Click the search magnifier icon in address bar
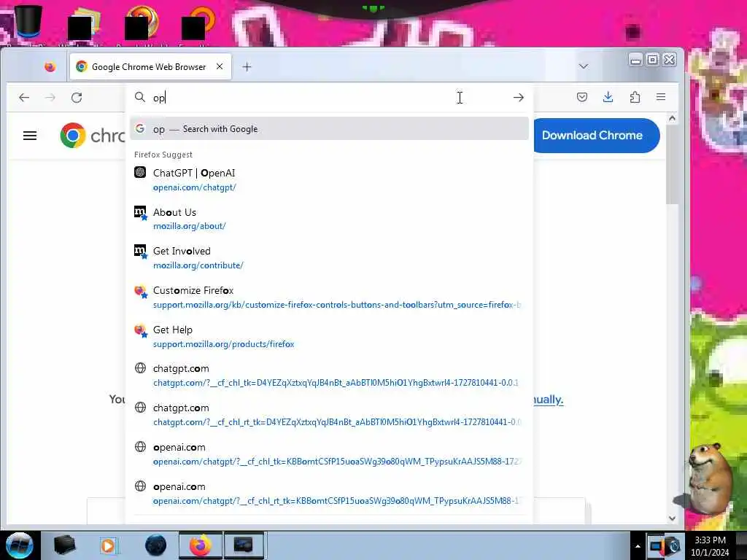Image resolution: width=747 pixels, height=560 pixels. (x=139, y=97)
